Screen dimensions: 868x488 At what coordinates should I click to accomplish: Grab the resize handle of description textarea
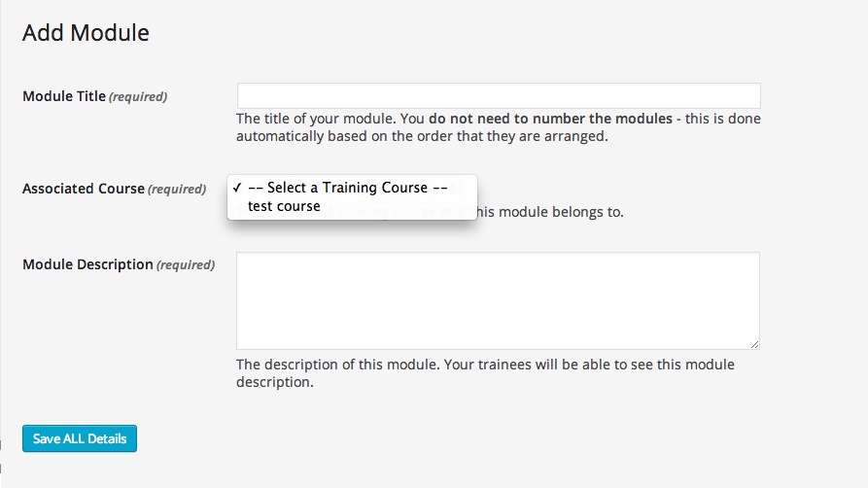[754, 344]
